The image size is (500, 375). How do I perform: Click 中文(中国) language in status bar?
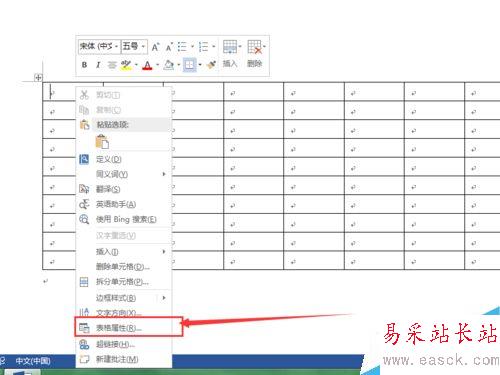click(33, 361)
